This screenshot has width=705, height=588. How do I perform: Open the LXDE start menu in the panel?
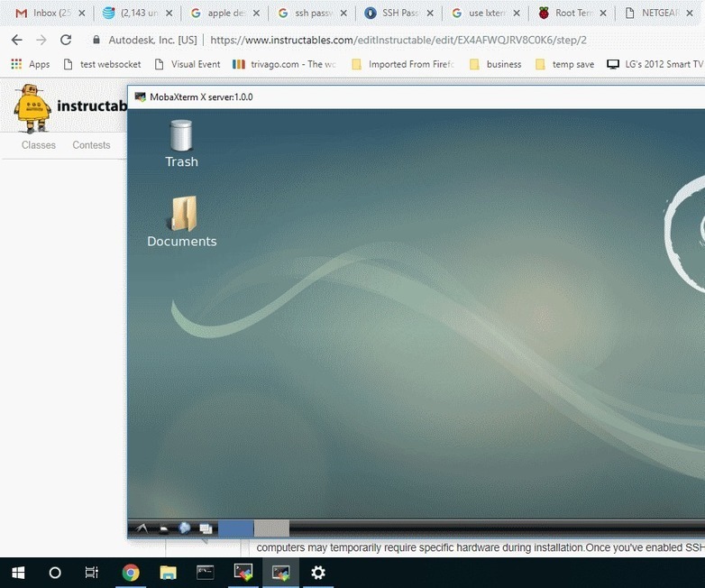[142, 528]
